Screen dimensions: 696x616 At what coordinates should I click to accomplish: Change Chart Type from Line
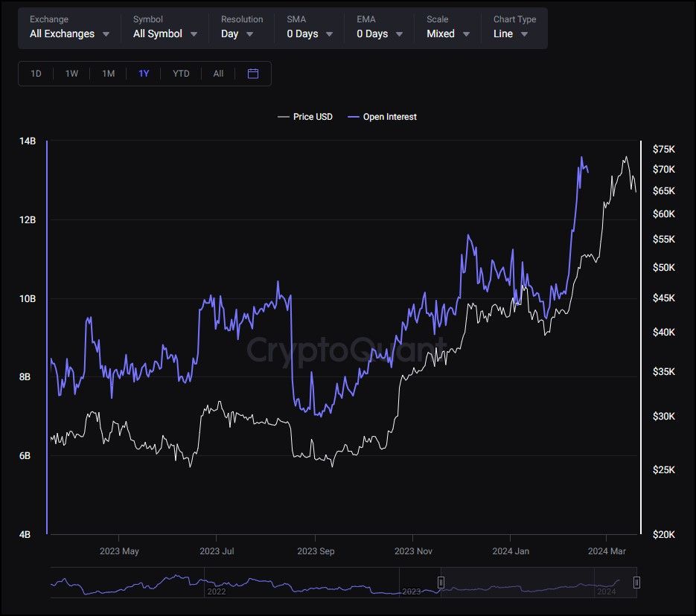(511, 33)
